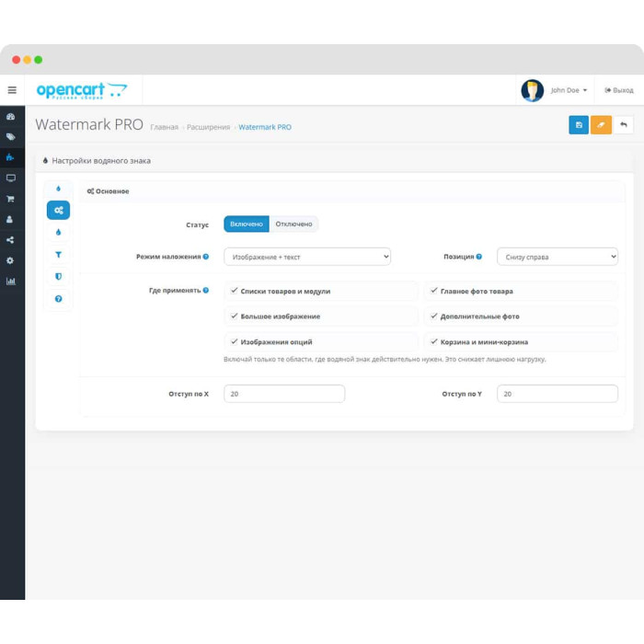
Task: Open the Позиция dropdown
Action: coord(558,257)
